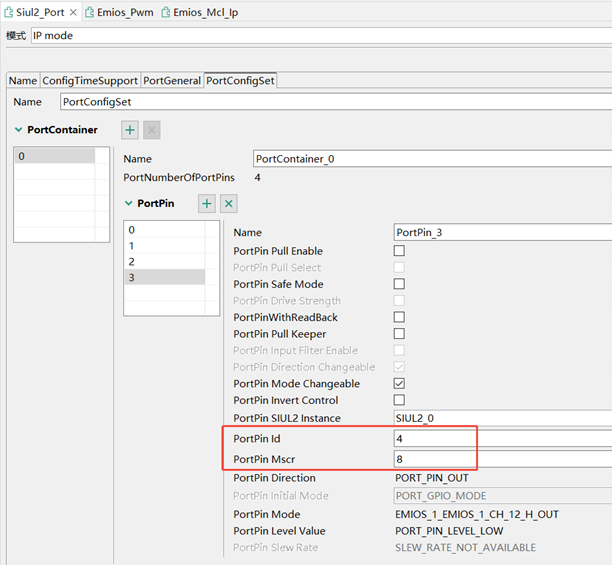This screenshot has width=612, height=565.
Task: Collapse the PortContainer section
Action: coord(19,130)
